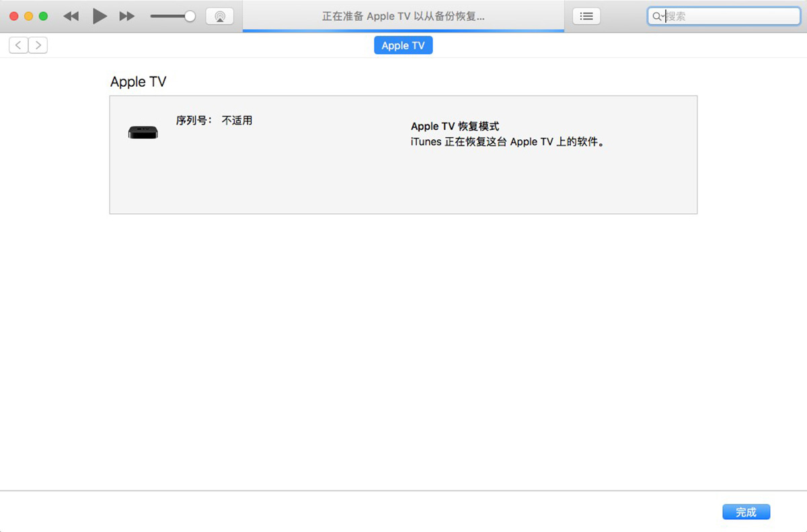
Task: Click the rewind previous track button
Action: click(71, 16)
